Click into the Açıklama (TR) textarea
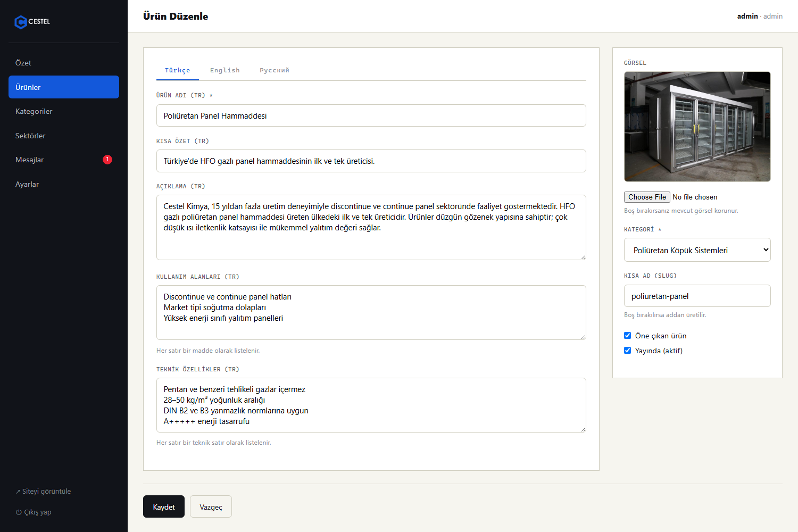798x532 pixels. click(x=371, y=228)
